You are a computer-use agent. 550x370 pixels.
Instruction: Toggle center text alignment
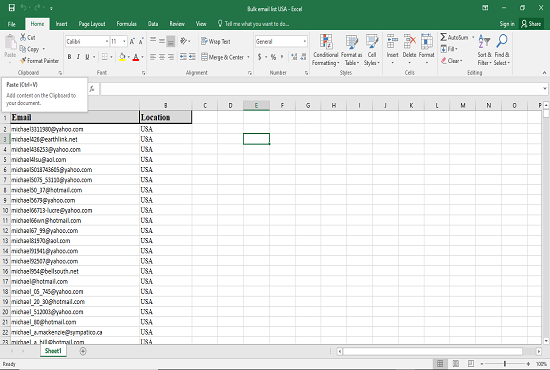tap(162, 57)
